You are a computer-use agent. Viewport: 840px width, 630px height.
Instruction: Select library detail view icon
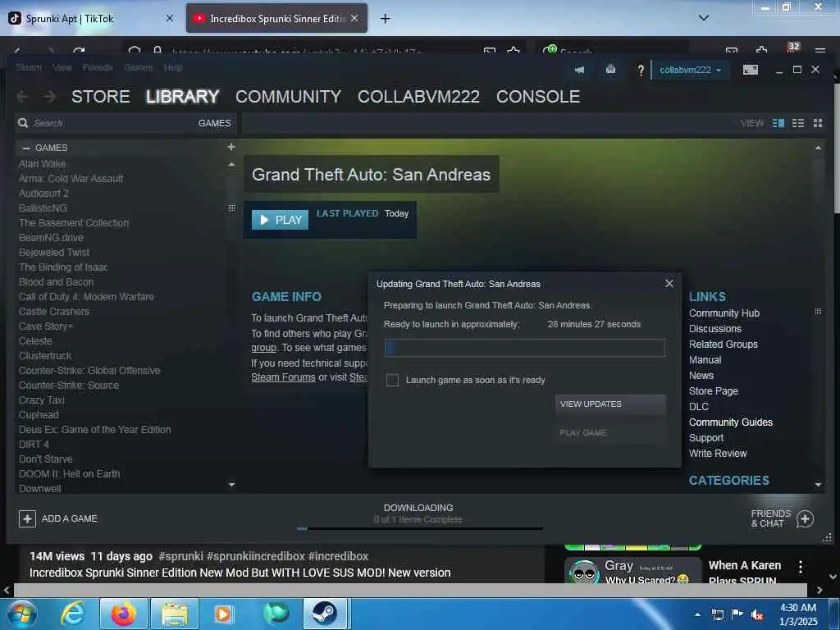point(778,123)
